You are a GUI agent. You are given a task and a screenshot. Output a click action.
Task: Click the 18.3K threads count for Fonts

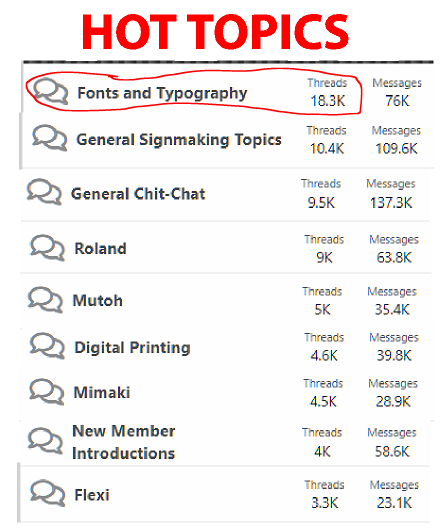pyautogui.click(x=328, y=101)
